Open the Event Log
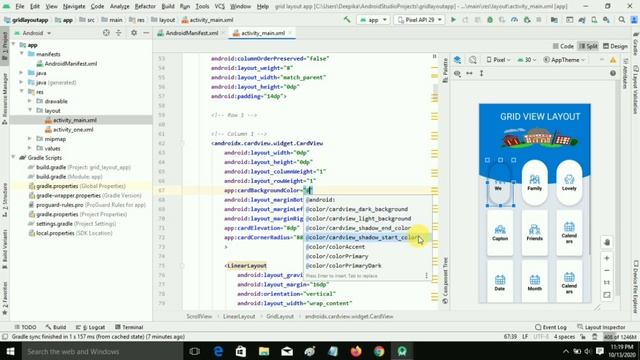 tap(551, 327)
